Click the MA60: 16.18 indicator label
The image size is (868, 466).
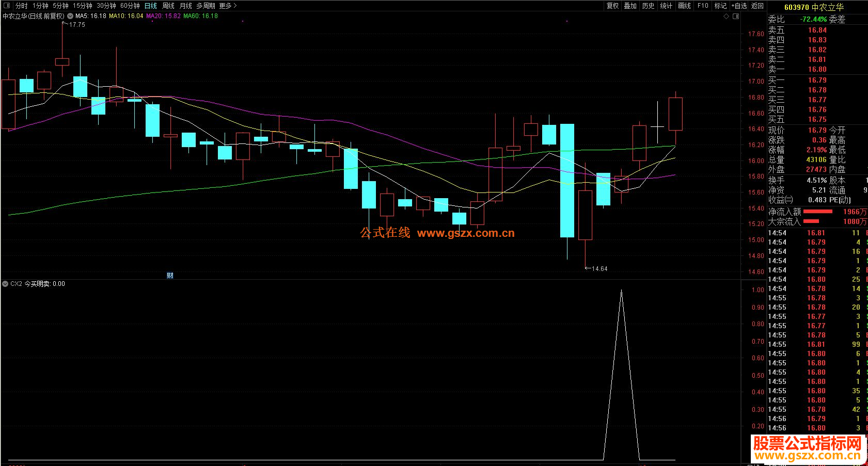tap(201, 16)
